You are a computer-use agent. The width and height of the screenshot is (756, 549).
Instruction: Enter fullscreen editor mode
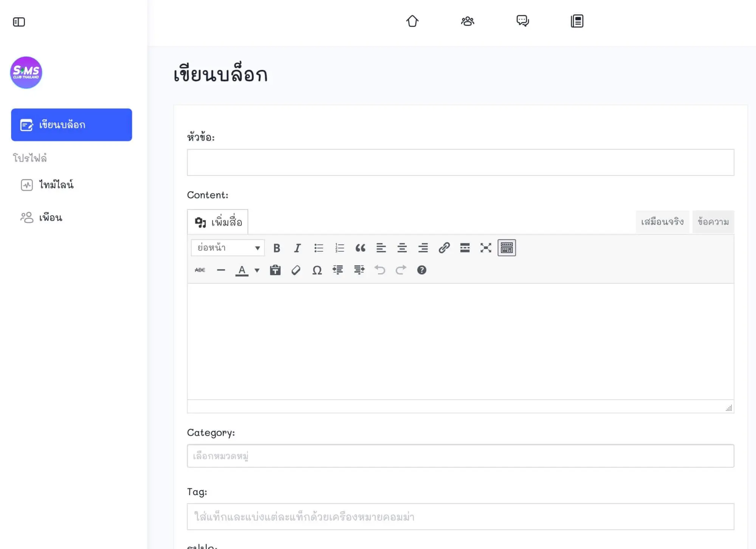click(x=486, y=248)
